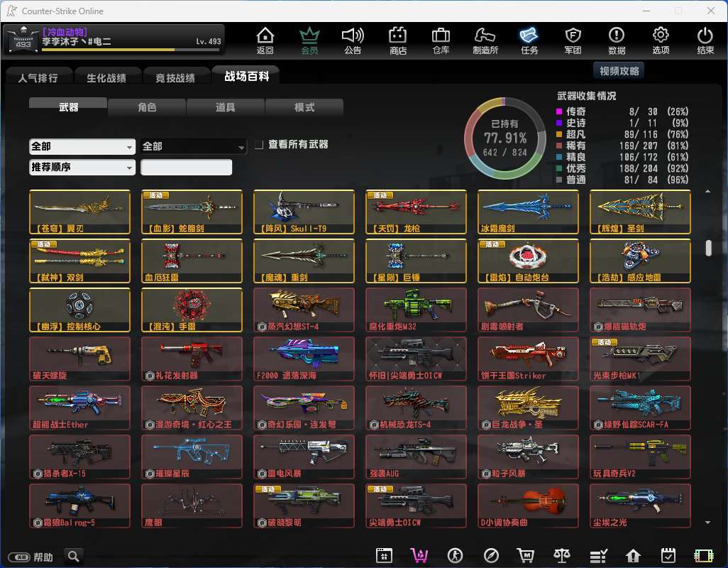Click the 视频攻略 video guide button
Image resolution: width=728 pixels, height=568 pixels.
point(619,71)
